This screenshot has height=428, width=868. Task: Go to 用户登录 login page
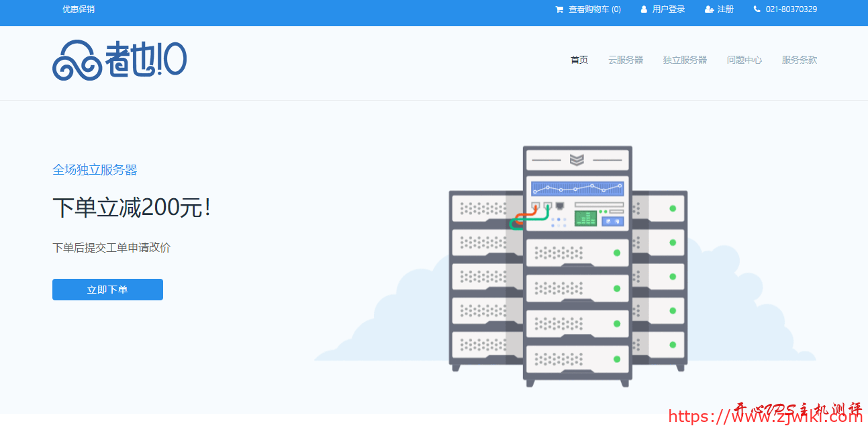tap(669, 9)
